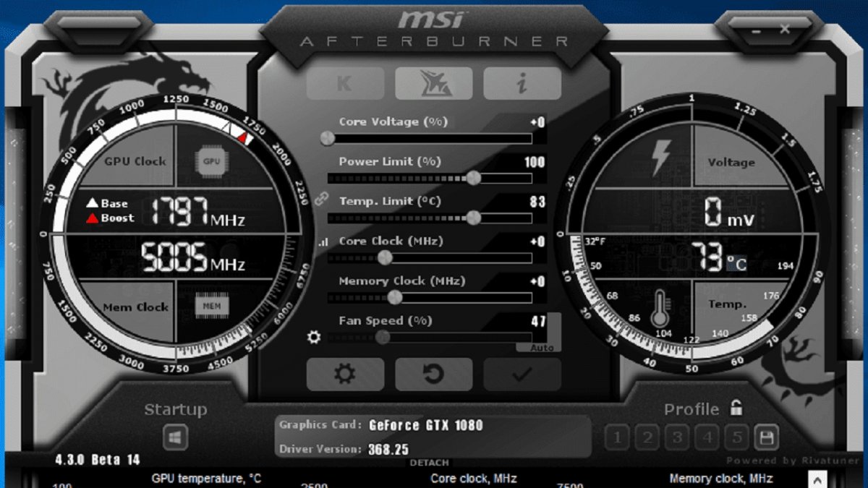
Task: Toggle the Profile lock icon
Action: click(736, 408)
